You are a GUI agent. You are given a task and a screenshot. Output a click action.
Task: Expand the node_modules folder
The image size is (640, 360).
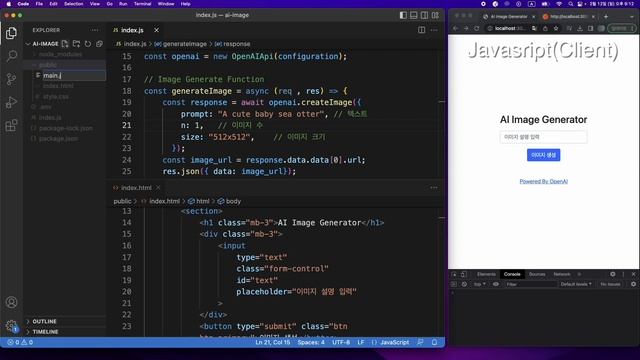click(x=60, y=54)
